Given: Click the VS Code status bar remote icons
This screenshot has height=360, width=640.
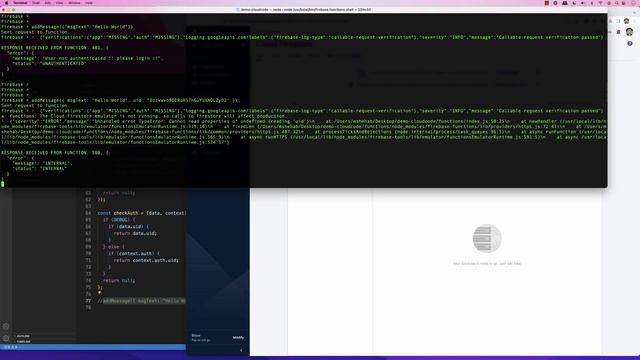Looking at the screenshot, I should (x=11, y=347).
